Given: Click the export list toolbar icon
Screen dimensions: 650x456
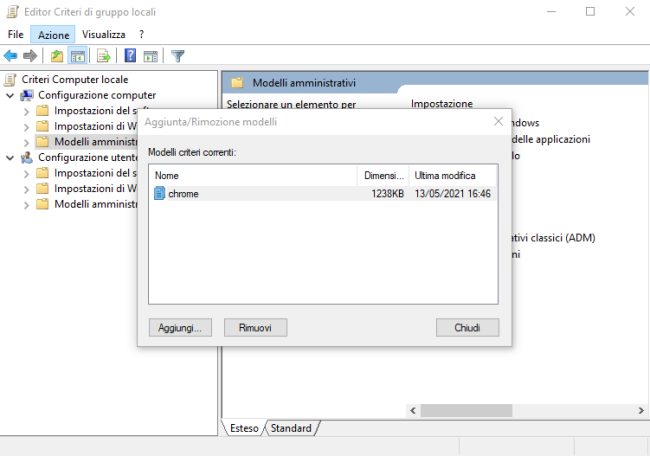Looking at the screenshot, I should [x=103, y=56].
